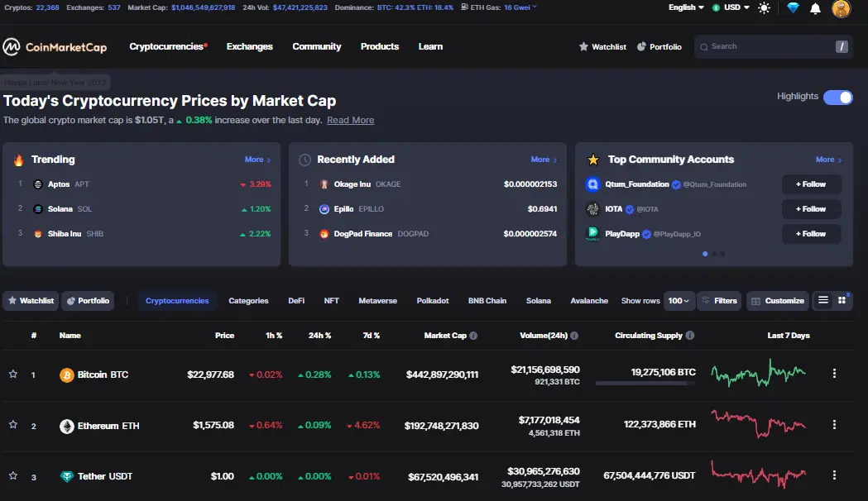The height and width of the screenshot is (501, 868).
Task: Toggle light mode sun icon
Action: click(764, 7)
